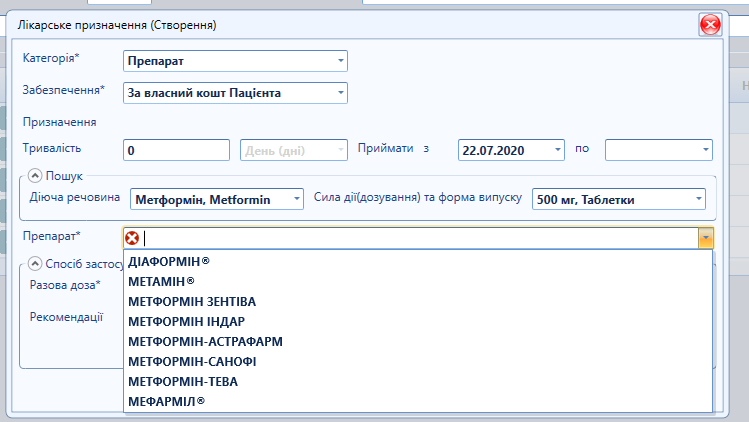The width and height of the screenshot is (749, 422).
Task: Open the Сила дії та форма випуску dropdown
Action: point(698,199)
